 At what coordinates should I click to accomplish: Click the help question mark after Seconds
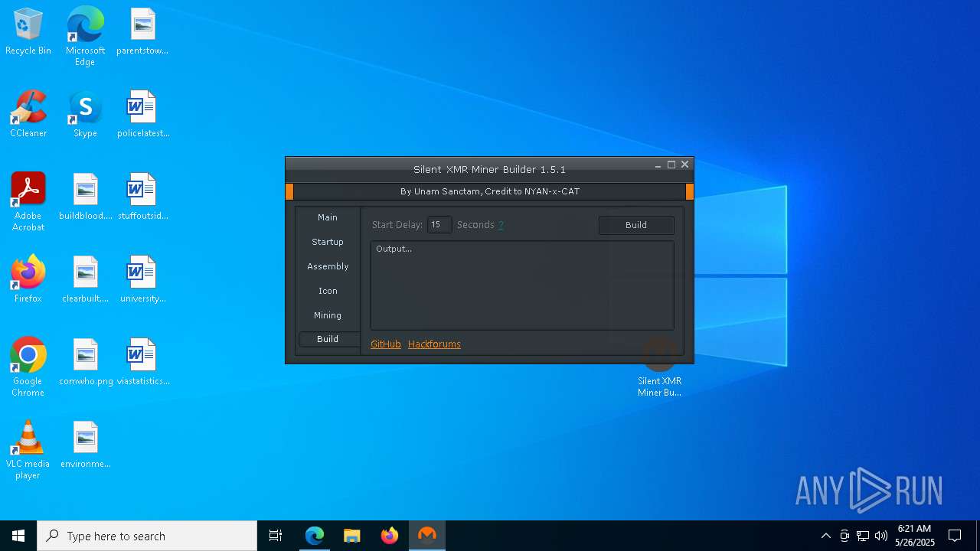point(501,225)
